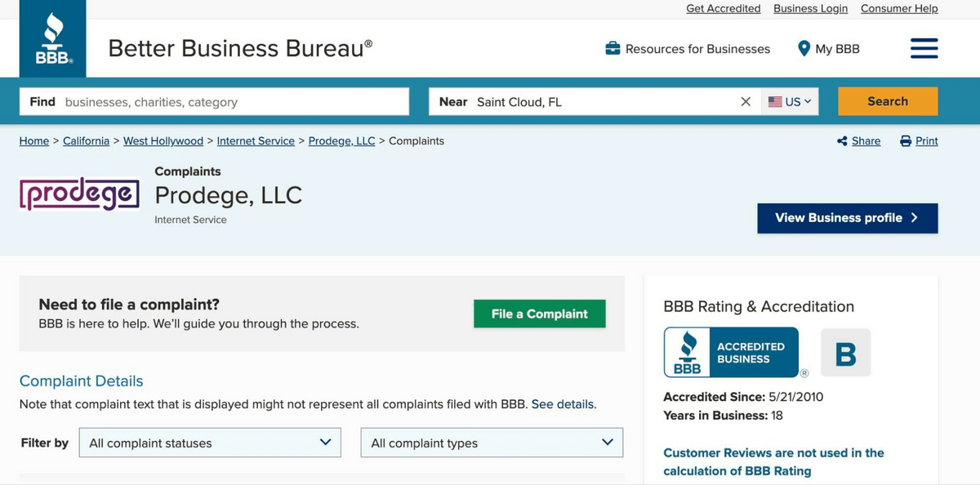
Task: Clear the Near location with X icon
Action: pyautogui.click(x=745, y=102)
